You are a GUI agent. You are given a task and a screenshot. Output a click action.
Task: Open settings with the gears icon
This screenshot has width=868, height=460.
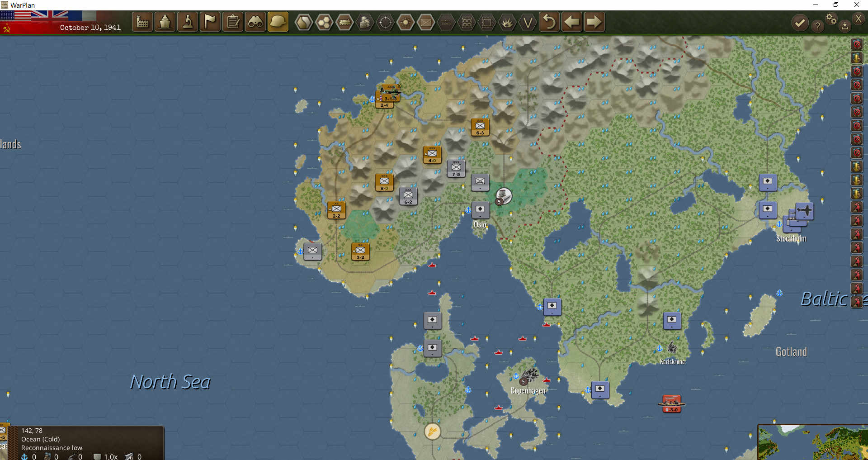831,19
